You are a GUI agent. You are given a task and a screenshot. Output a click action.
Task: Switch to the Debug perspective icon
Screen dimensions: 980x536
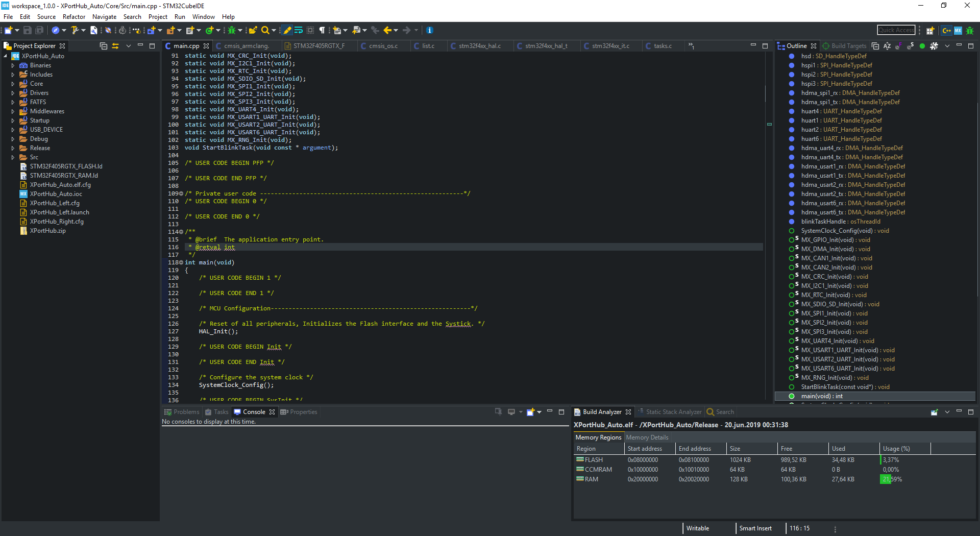[970, 31]
